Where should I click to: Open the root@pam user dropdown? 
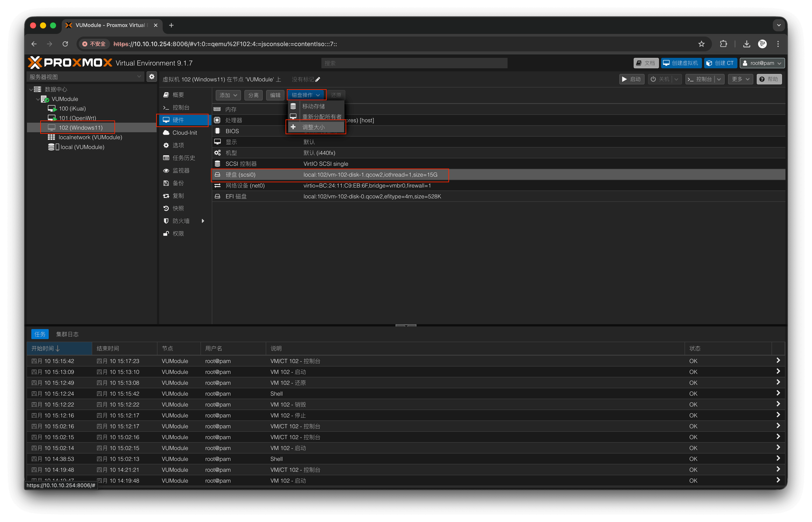(x=762, y=63)
